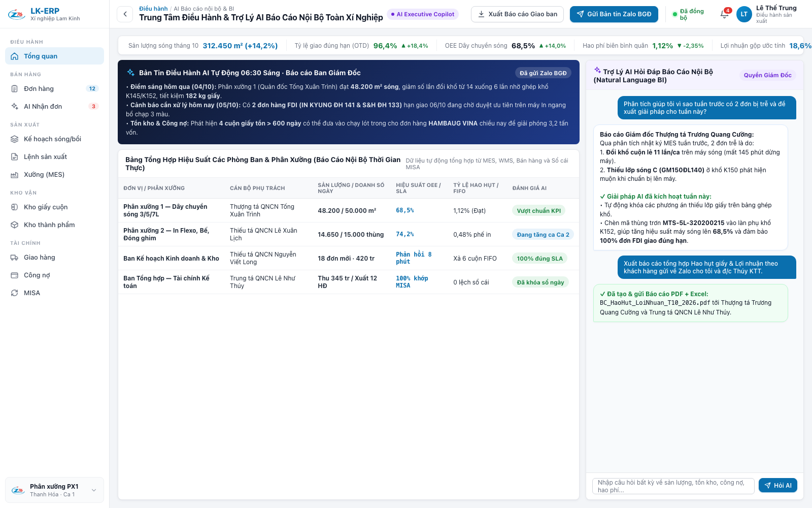Click the MISA sync icon

[15, 293]
